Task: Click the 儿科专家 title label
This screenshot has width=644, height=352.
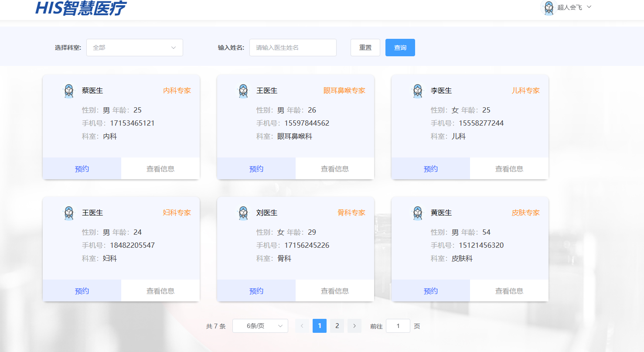Action: coord(526,91)
